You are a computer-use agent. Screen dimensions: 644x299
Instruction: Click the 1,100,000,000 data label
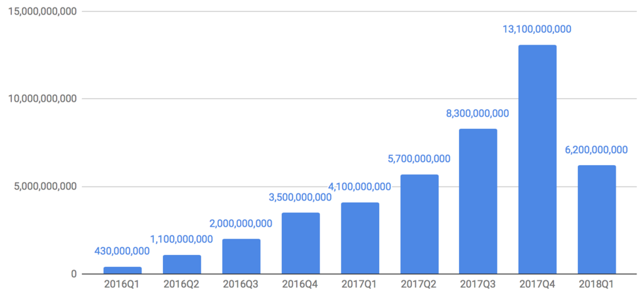(x=182, y=239)
